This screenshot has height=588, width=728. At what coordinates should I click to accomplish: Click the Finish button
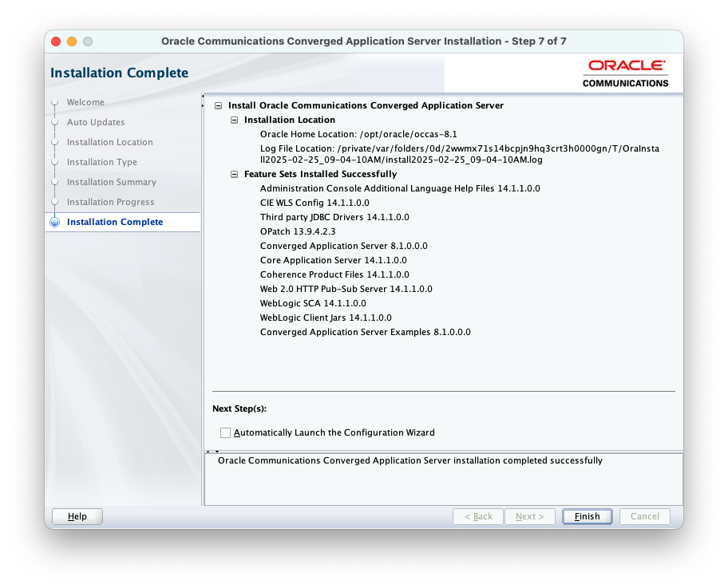pyautogui.click(x=587, y=516)
